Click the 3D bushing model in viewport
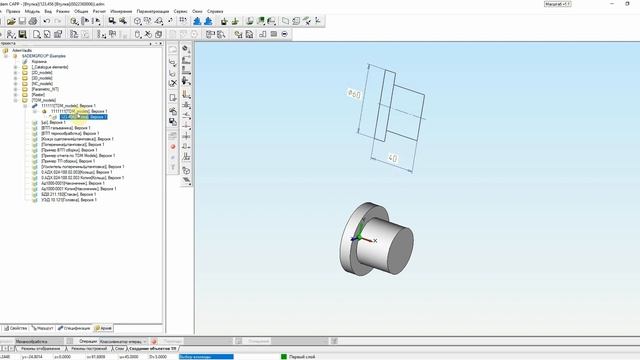The image size is (640, 360). pos(376,239)
